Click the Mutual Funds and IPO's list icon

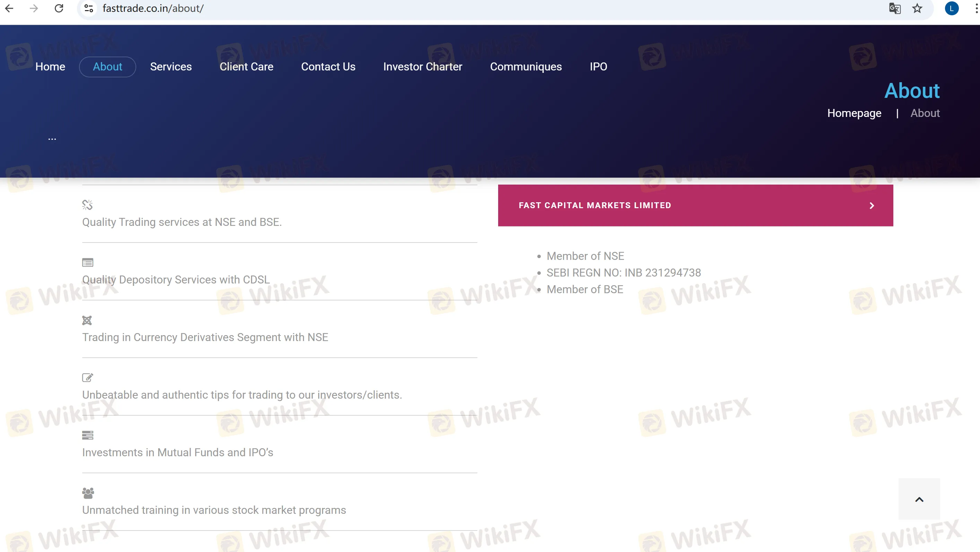[87, 435]
